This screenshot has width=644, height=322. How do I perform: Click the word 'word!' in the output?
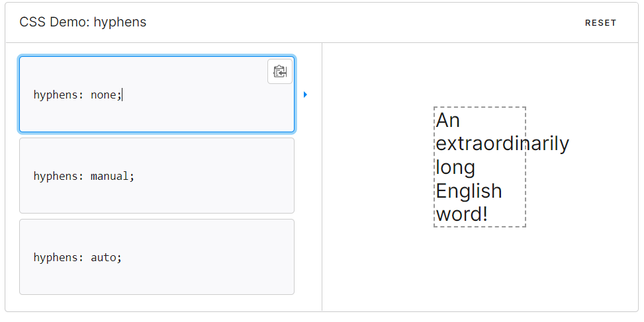coord(461,214)
